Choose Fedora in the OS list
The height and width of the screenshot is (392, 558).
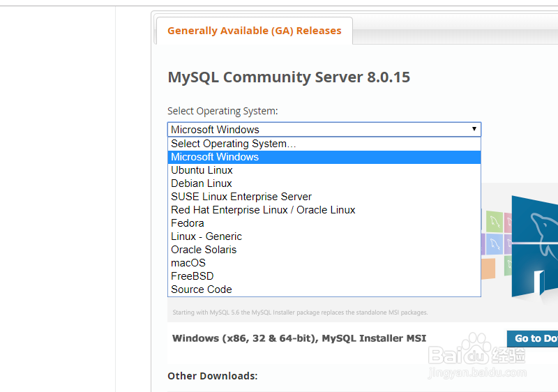pos(188,223)
